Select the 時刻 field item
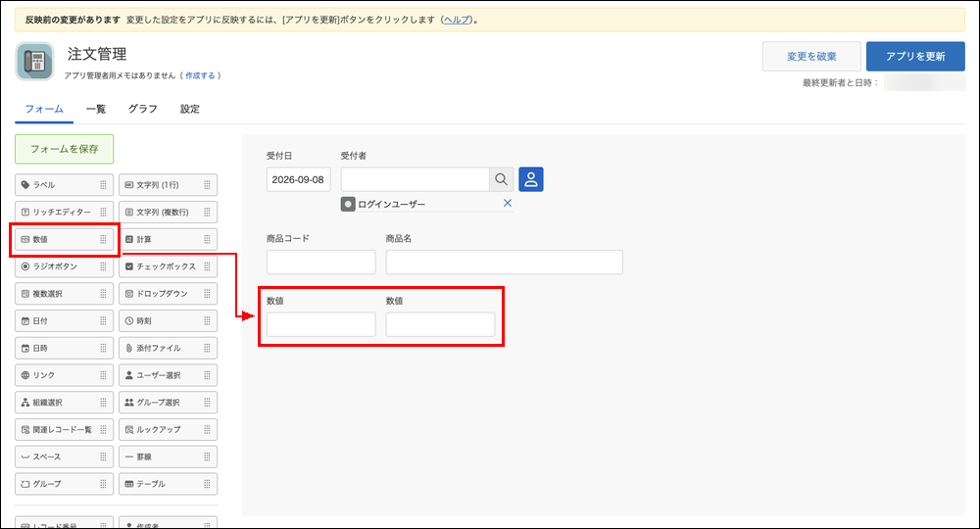 (x=169, y=320)
